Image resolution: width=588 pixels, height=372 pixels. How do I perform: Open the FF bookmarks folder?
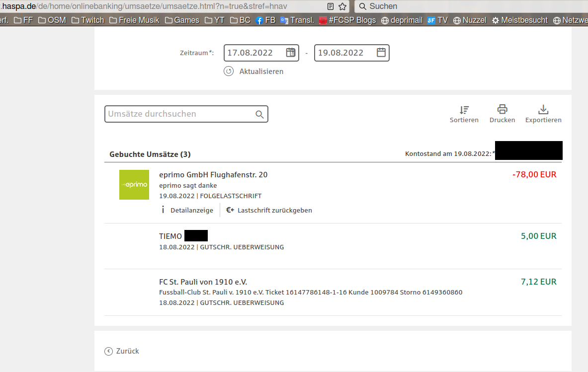[x=23, y=20]
